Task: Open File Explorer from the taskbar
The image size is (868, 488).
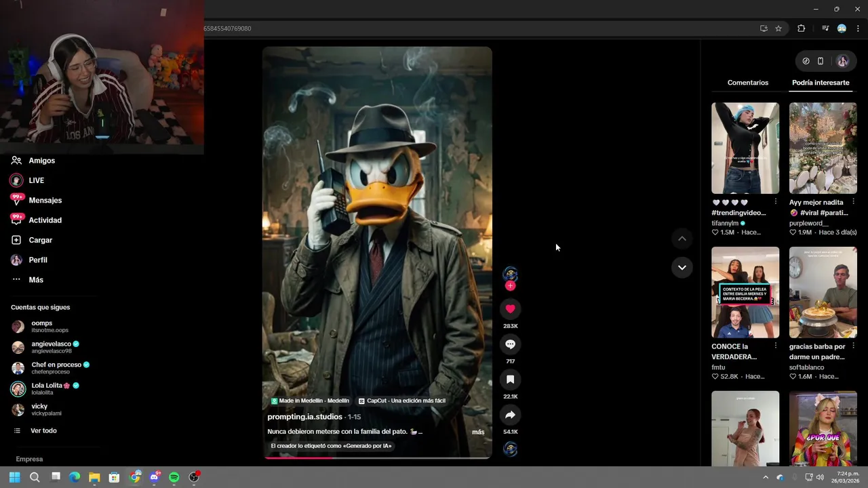Action: pos(94,477)
